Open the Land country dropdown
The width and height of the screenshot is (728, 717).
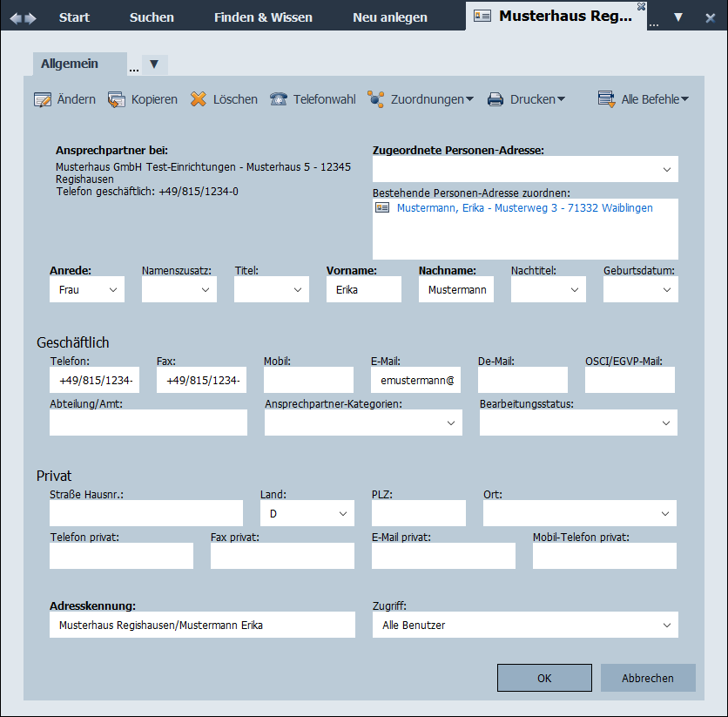[x=343, y=514]
